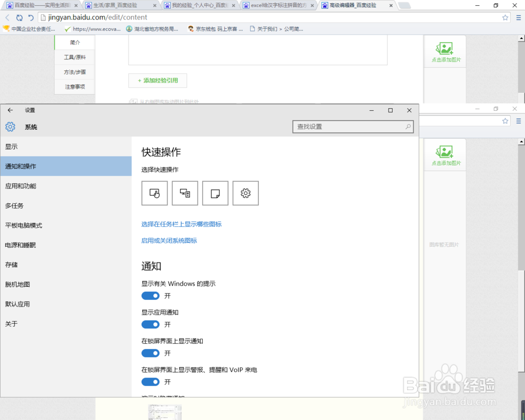Click the Settings gear icon beside 系统
The height and width of the screenshot is (420, 525).
(10, 127)
